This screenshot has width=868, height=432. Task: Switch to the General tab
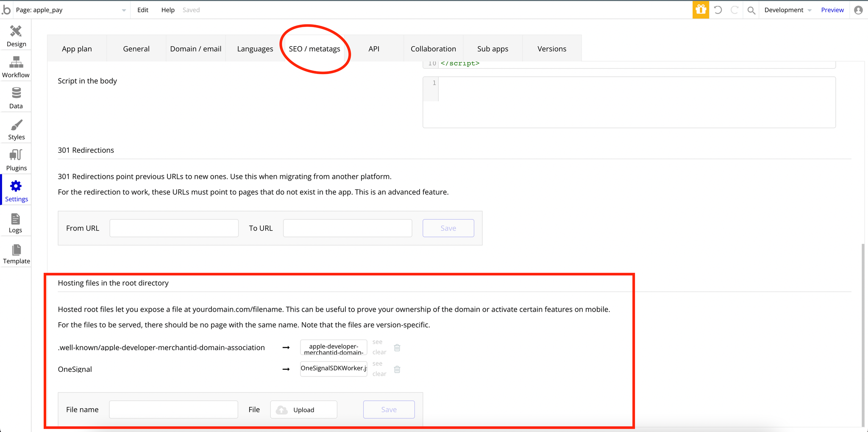pos(136,48)
